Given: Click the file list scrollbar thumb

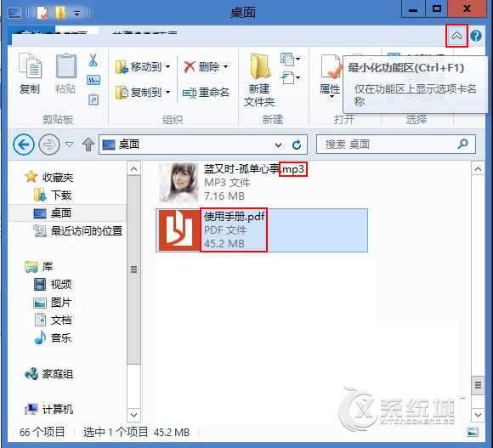Looking at the screenshot, I should click(x=478, y=385).
